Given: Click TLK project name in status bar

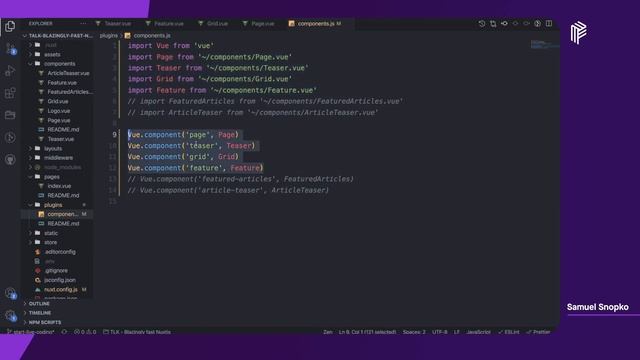Looking at the screenshot, I should [x=137, y=332].
